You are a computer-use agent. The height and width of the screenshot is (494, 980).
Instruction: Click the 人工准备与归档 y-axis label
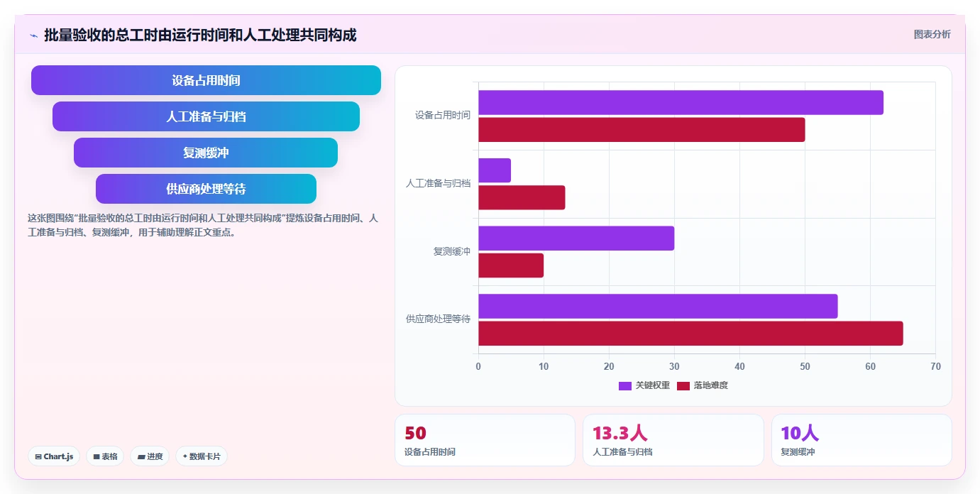[x=438, y=183]
